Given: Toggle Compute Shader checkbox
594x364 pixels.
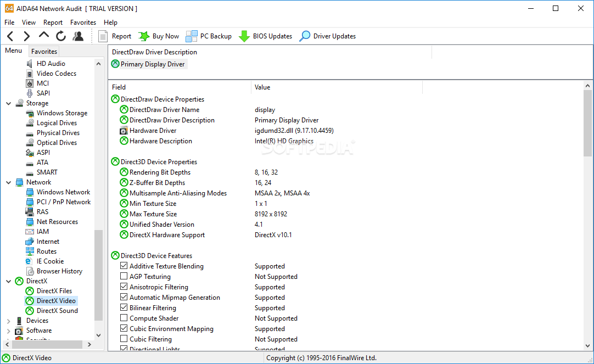Looking at the screenshot, I should pyautogui.click(x=124, y=318).
